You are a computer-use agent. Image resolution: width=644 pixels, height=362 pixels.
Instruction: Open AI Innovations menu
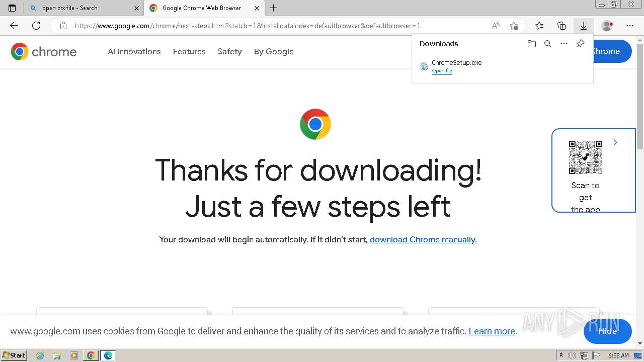[134, 51]
